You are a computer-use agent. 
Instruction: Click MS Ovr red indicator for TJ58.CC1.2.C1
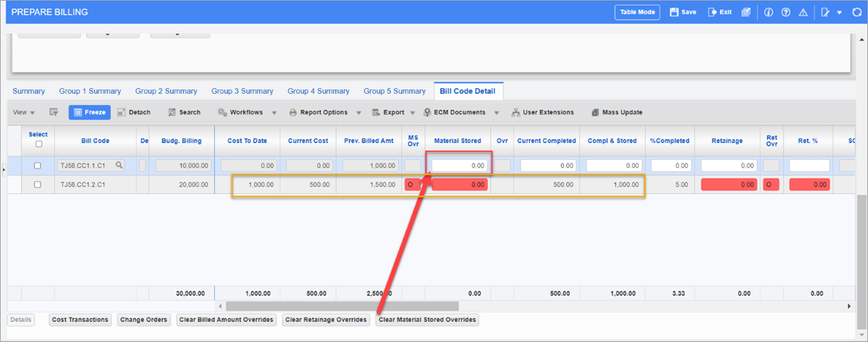413,184
